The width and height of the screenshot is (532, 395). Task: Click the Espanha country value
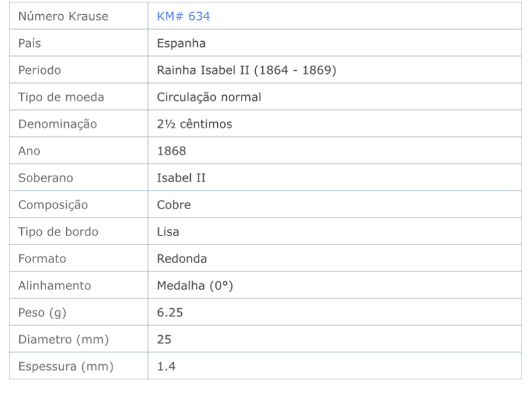(181, 43)
